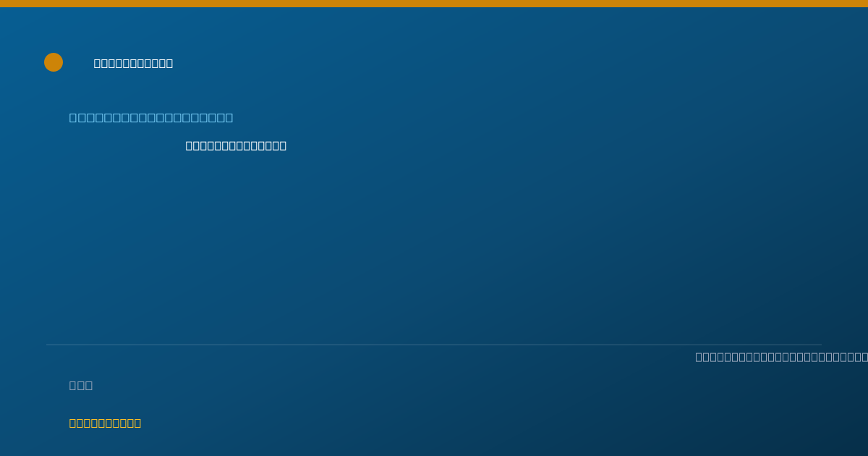
Task: Open the long gray text line at right
Action: click(781, 357)
